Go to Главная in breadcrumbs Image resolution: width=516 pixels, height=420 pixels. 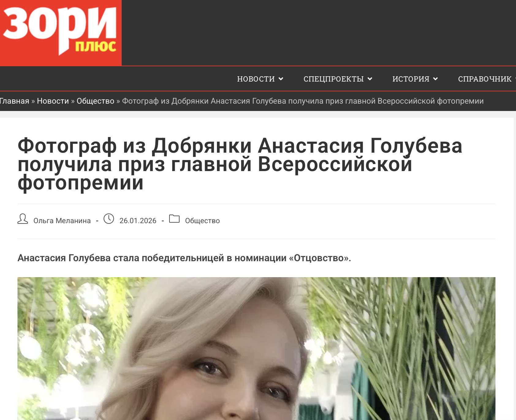(x=14, y=101)
